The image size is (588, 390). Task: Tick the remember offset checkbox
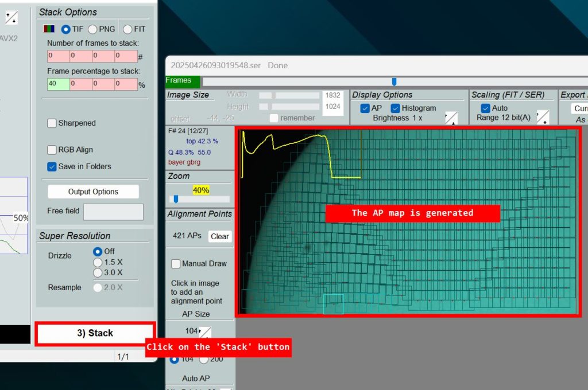coord(274,118)
